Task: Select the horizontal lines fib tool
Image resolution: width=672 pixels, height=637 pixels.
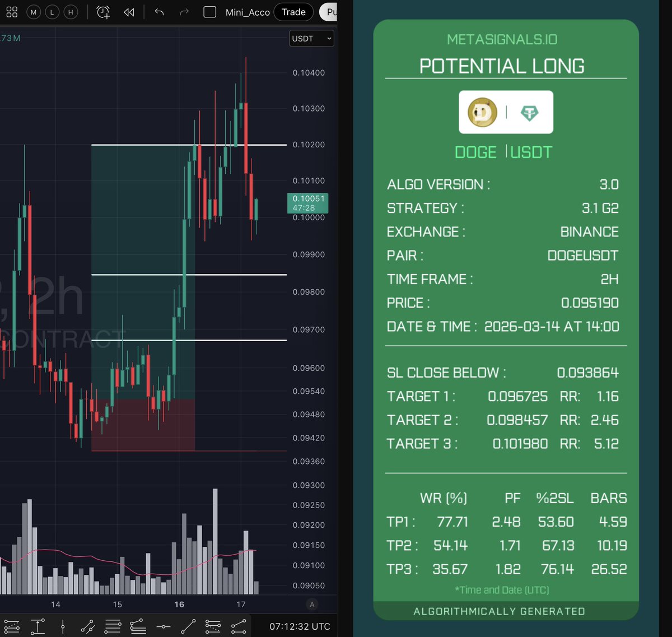Action: click(113, 625)
